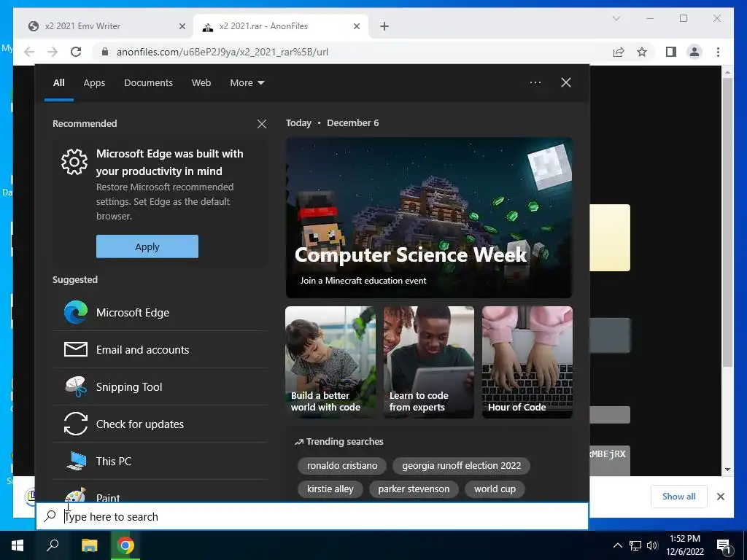Image resolution: width=747 pixels, height=560 pixels.
Task: Close the search panel
Action: pos(566,82)
